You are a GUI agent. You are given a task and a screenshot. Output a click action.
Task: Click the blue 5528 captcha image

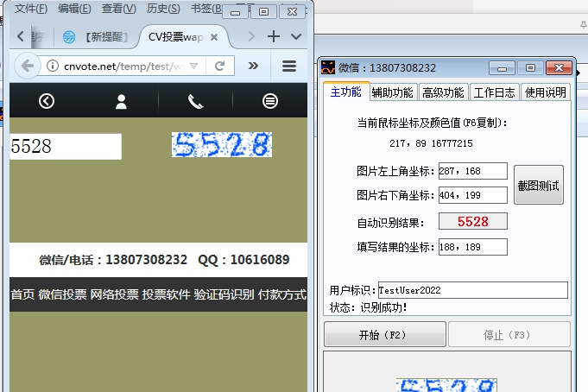222,144
